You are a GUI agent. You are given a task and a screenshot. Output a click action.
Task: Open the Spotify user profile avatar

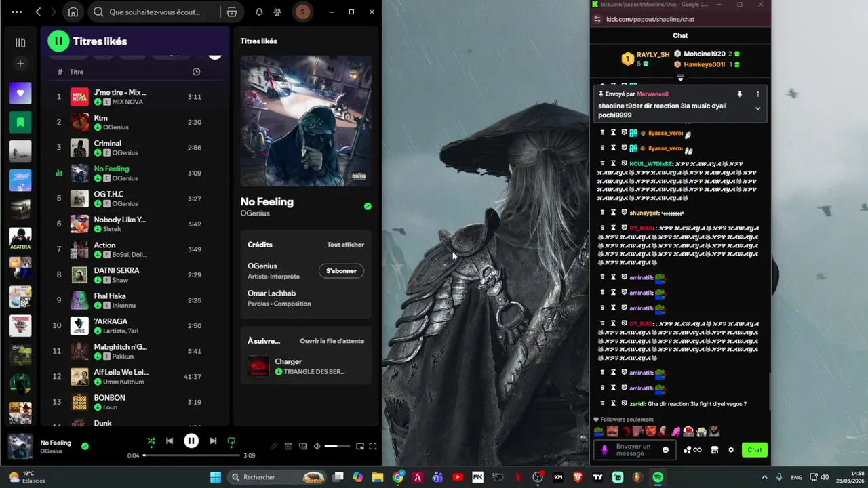coord(302,12)
